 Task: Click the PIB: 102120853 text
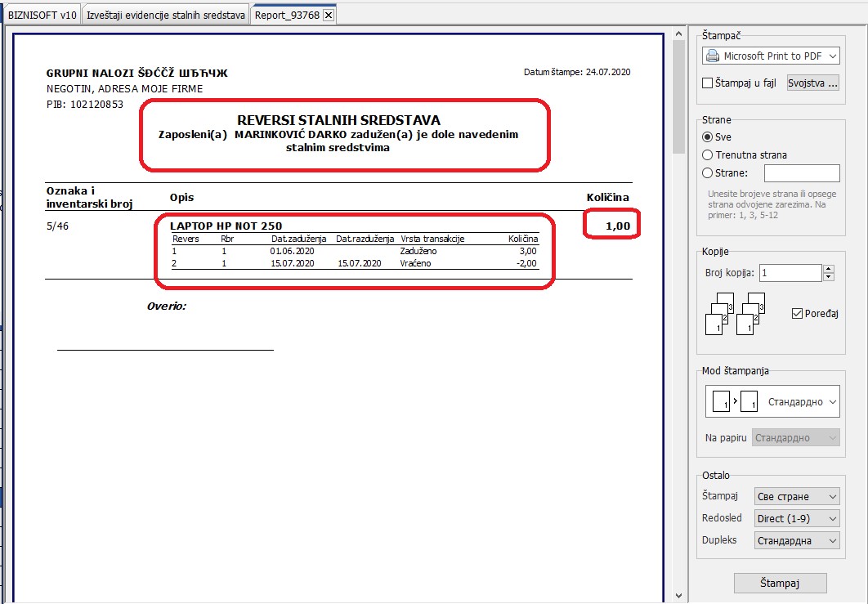(x=85, y=104)
